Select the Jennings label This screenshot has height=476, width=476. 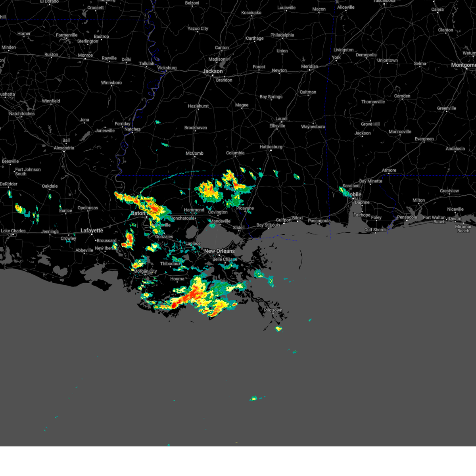(x=50, y=232)
